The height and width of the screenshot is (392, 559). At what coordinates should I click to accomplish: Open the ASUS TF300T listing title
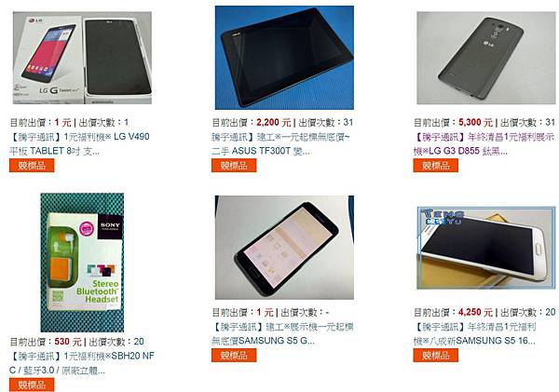(x=281, y=143)
